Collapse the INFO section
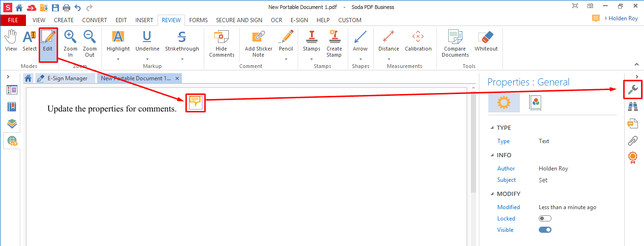Screen dimensions: 644x246 click(x=493, y=155)
